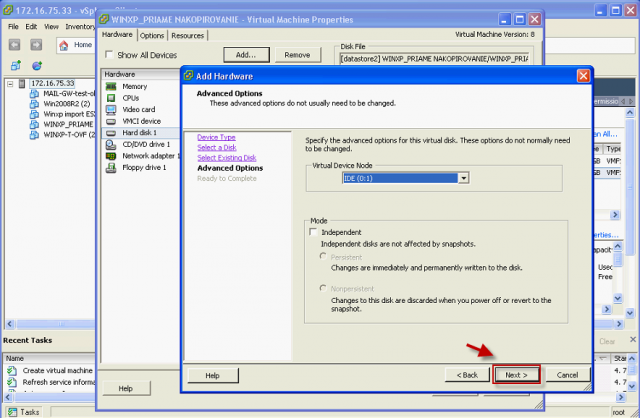Switch to the Options tab

(x=152, y=36)
